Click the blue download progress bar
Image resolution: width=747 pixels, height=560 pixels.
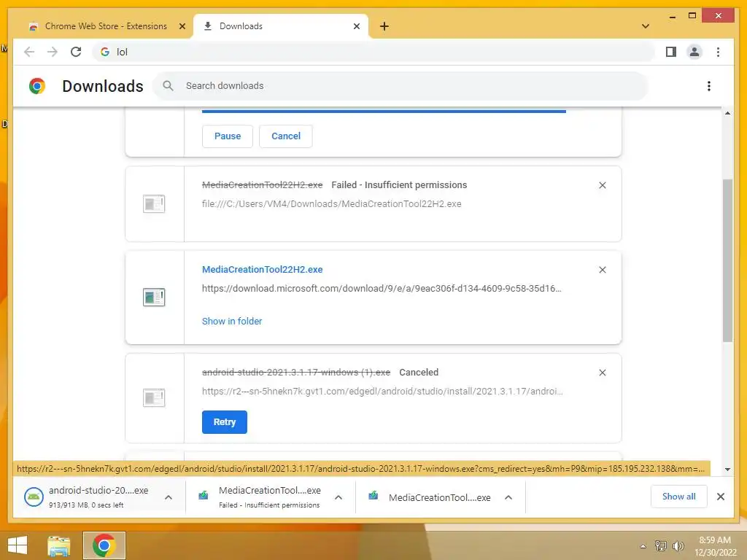click(384, 112)
